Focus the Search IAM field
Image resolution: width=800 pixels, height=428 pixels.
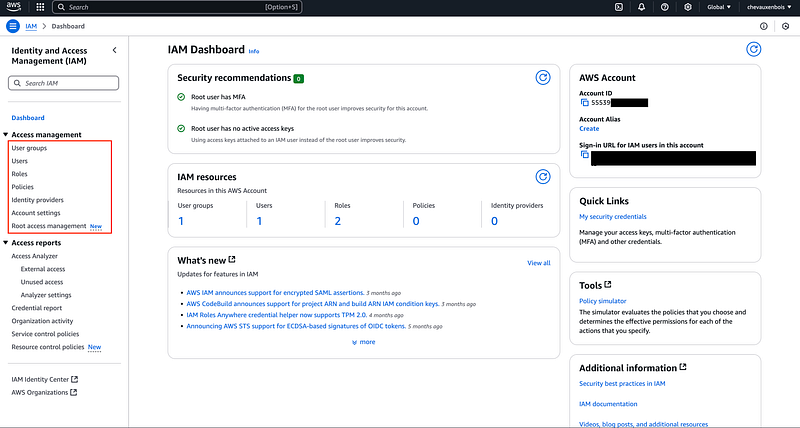point(63,83)
